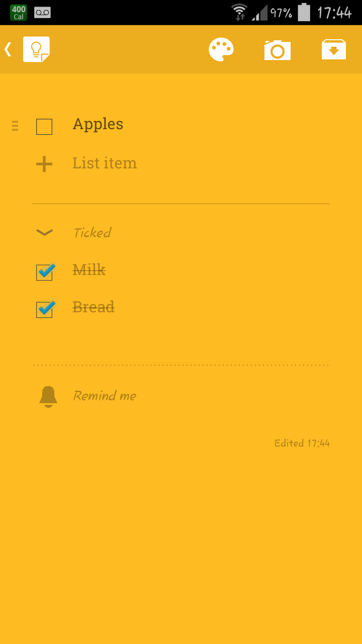Go back using the left chevron
Image resolution: width=362 pixels, height=644 pixels.
pyautogui.click(x=8, y=49)
